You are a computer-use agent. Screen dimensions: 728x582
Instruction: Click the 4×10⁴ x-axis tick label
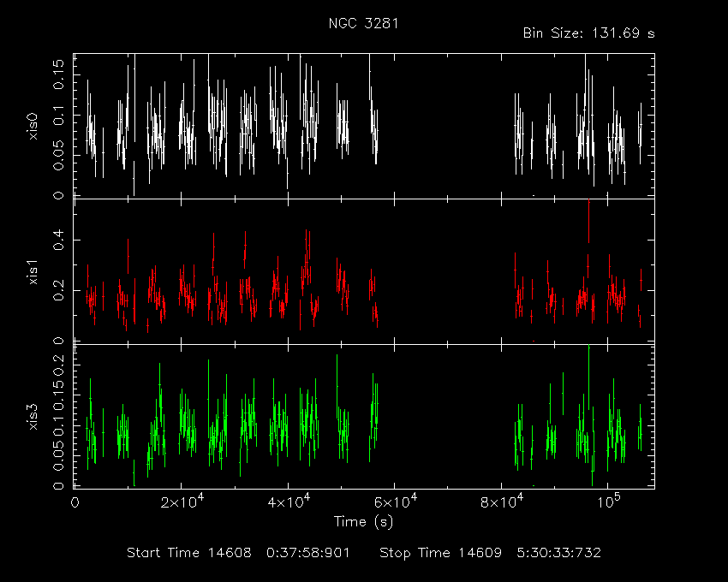click(x=289, y=502)
